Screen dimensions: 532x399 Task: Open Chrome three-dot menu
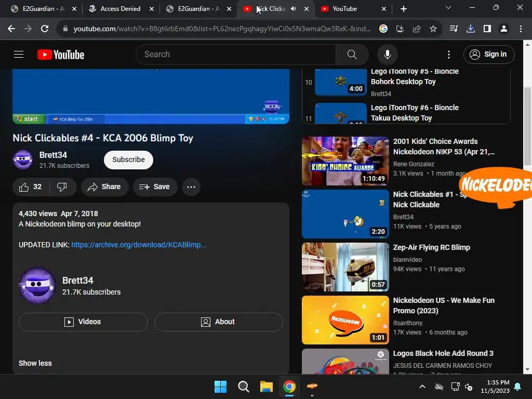(x=521, y=29)
